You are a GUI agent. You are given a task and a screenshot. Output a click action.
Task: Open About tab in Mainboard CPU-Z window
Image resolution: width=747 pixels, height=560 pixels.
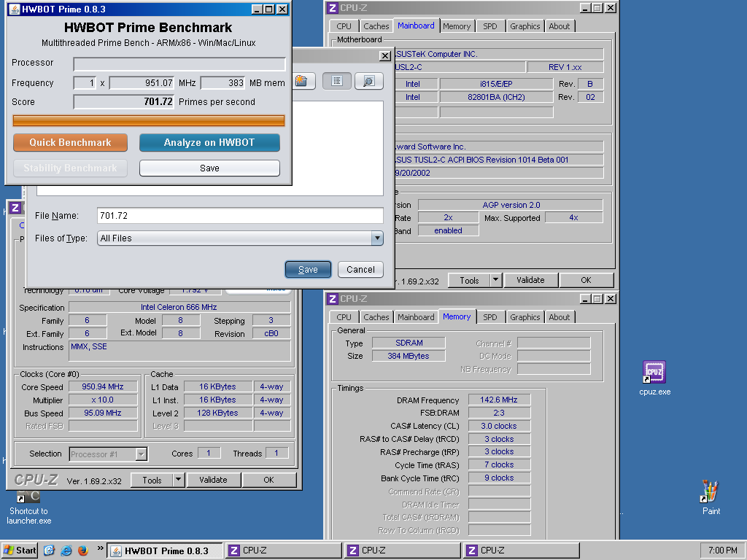point(559,26)
